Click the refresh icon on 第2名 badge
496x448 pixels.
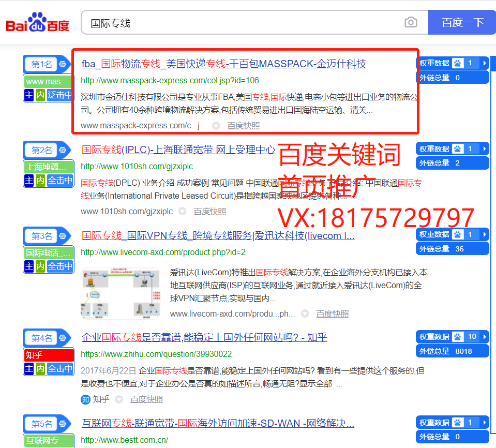(x=63, y=150)
